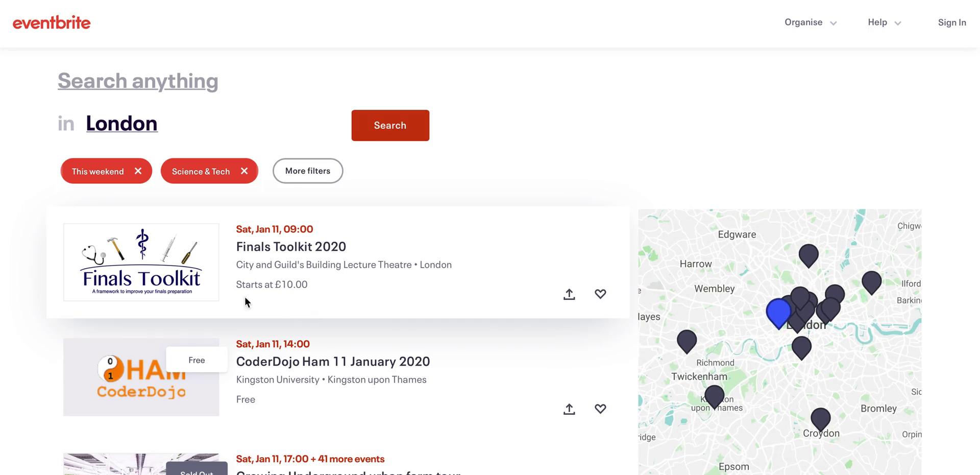980x475 pixels.
Task: Click 'Sat, Jan 11, 17:00 + 41 more events'
Action: point(310,459)
